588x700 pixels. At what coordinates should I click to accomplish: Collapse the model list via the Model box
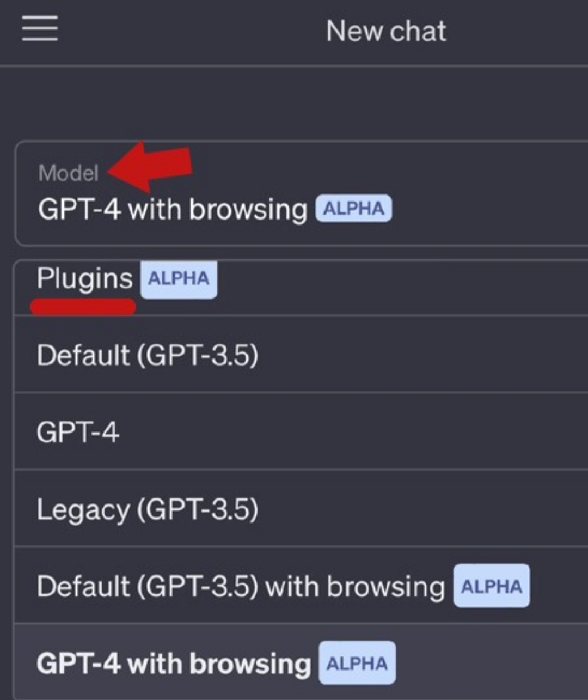(x=218, y=191)
